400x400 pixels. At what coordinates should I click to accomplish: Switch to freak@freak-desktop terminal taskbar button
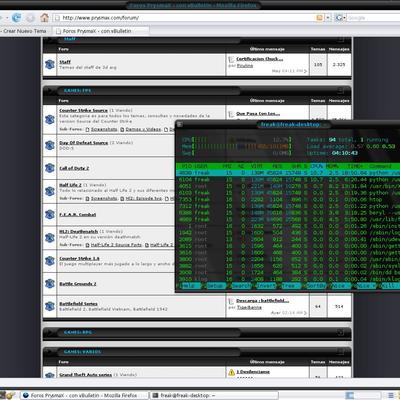tap(214, 395)
